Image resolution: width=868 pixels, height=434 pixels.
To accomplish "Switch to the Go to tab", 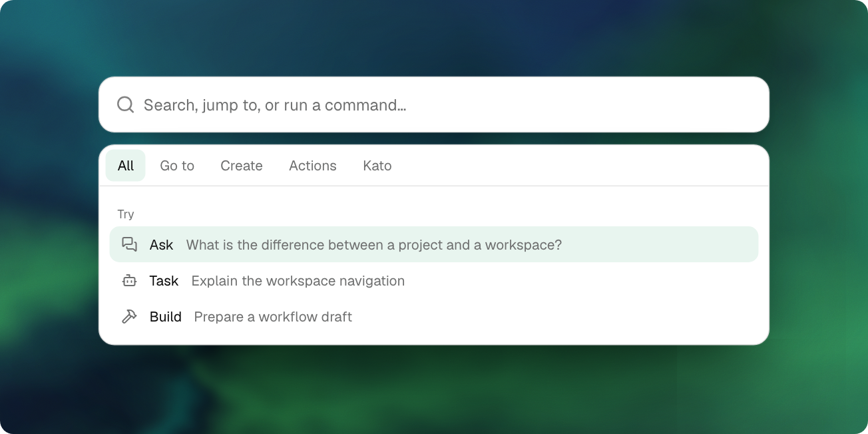I will point(177,166).
